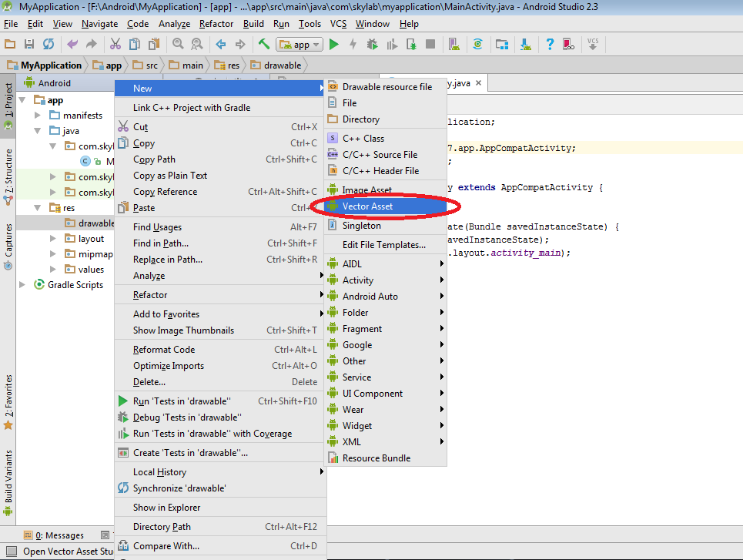
Task: Click the Cut scissors toolbar icon
Action: [x=115, y=45]
